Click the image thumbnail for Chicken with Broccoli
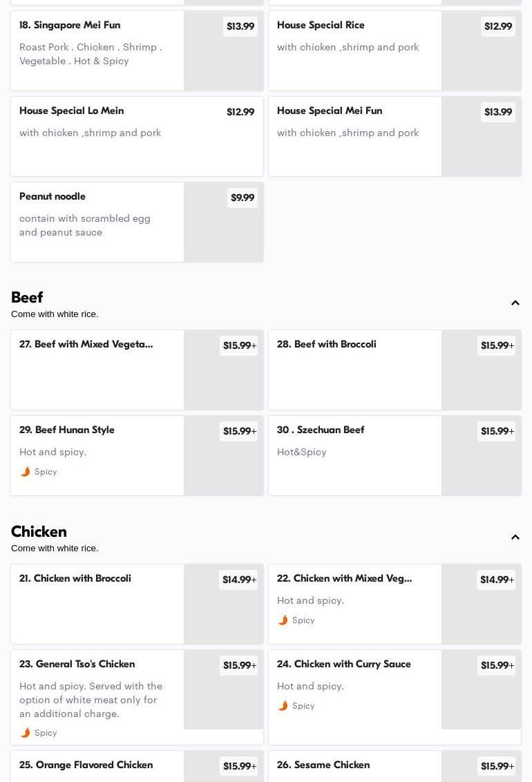 click(223, 614)
